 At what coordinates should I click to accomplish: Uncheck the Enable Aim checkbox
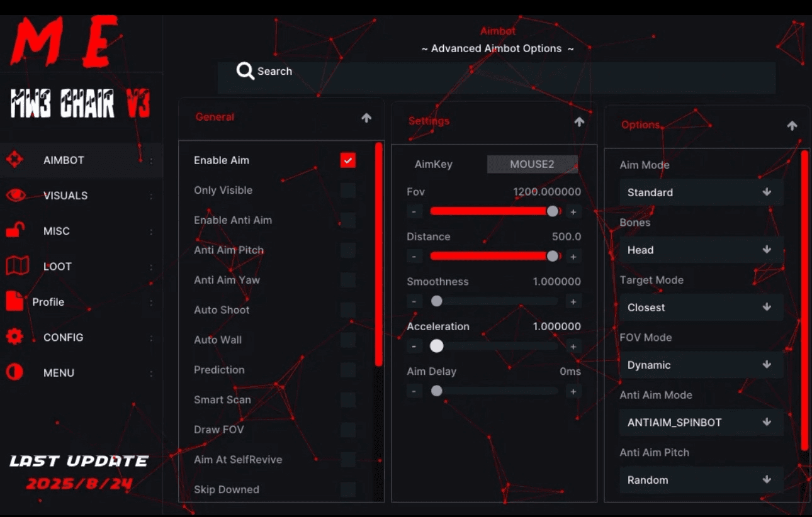[348, 160]
